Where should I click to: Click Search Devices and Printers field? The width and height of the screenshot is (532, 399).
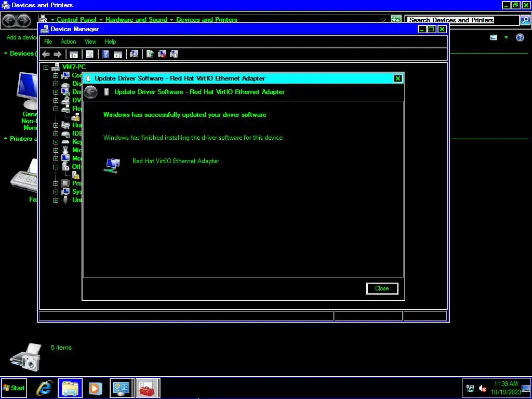(462, 20)
